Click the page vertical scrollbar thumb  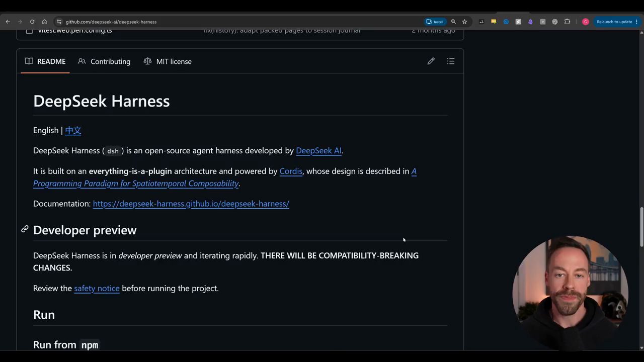click(641, 228)
